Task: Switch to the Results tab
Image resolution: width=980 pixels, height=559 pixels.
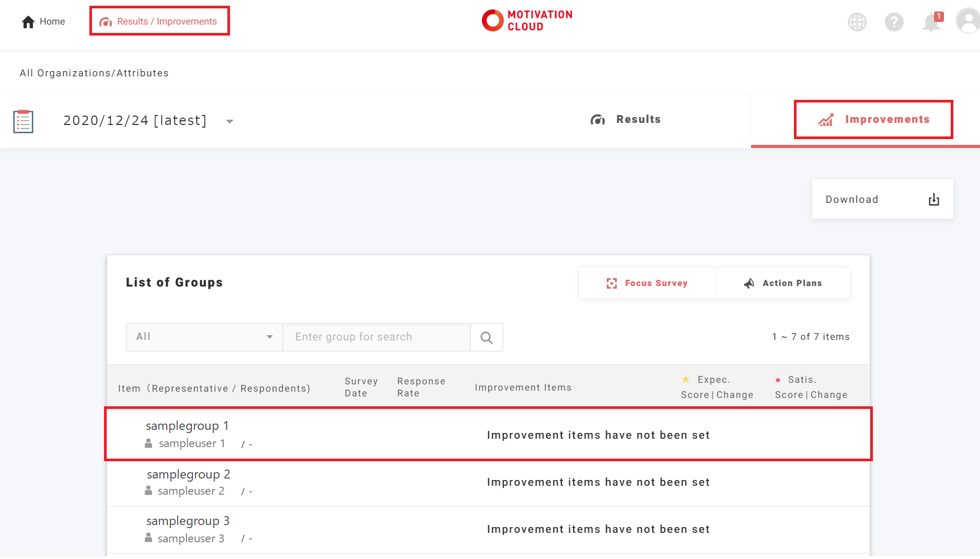Action: (626, 120)
